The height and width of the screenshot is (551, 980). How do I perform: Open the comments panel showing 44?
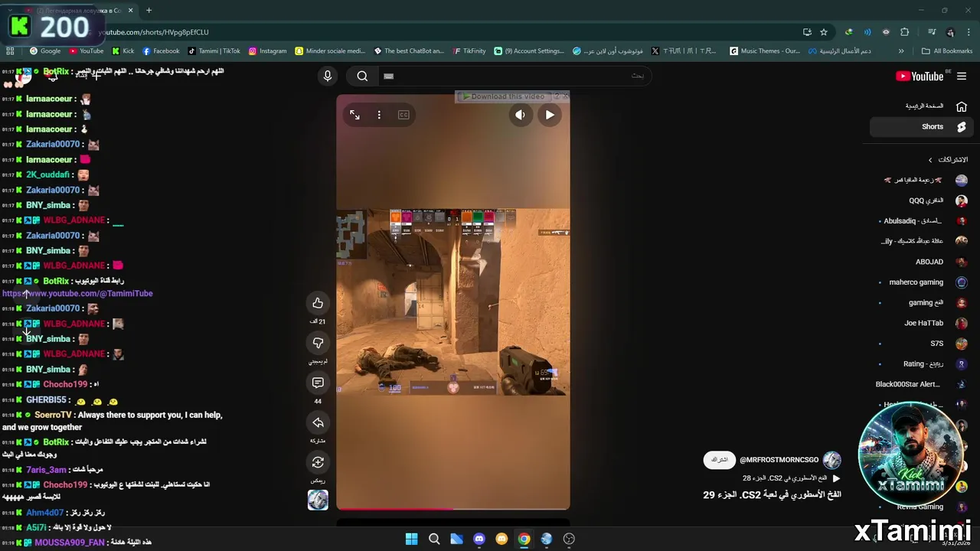tap(318, 383)
